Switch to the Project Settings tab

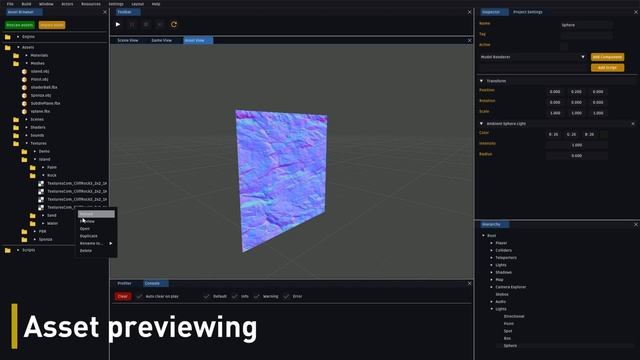point(528,12)
